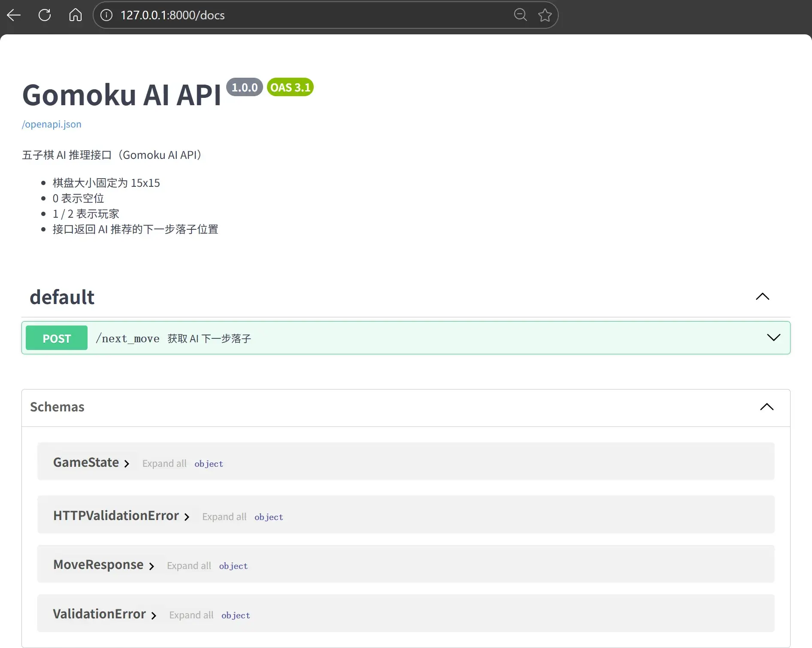Click the browser back navigation icon
812x648 pixels.
14,15
